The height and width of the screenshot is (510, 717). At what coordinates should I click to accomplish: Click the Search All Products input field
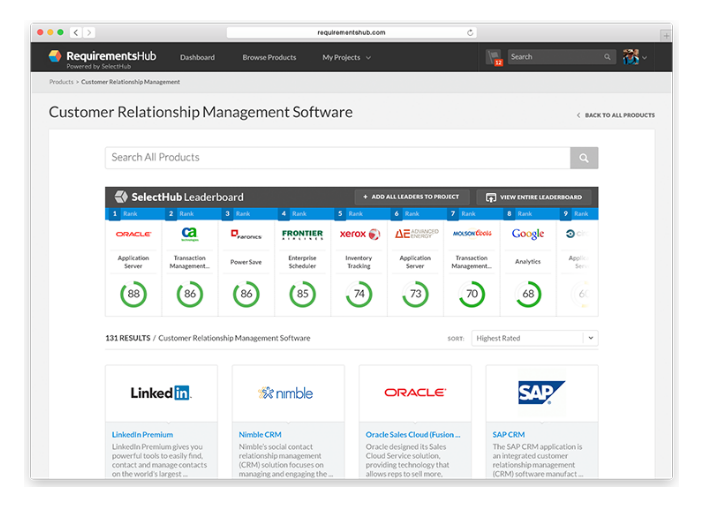(337, 158)
